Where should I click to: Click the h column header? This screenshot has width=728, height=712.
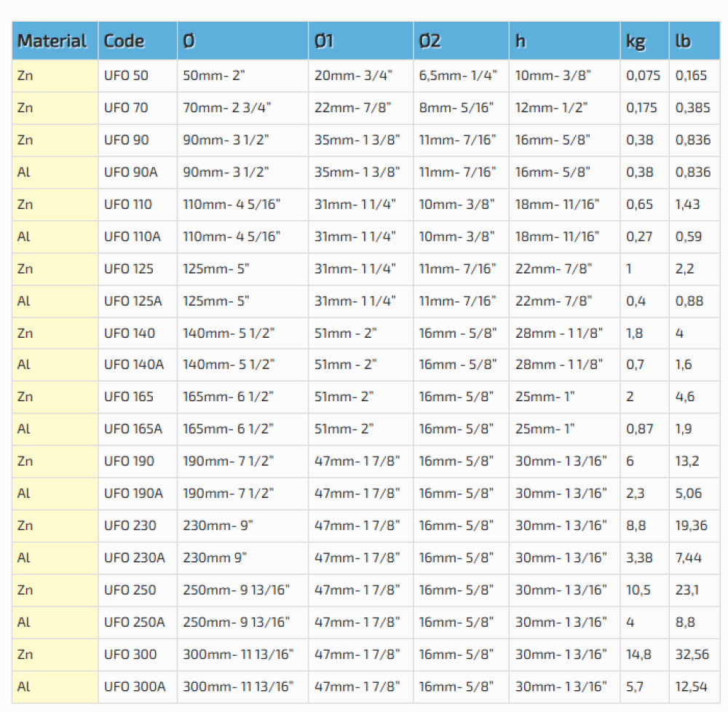(521, 41)
